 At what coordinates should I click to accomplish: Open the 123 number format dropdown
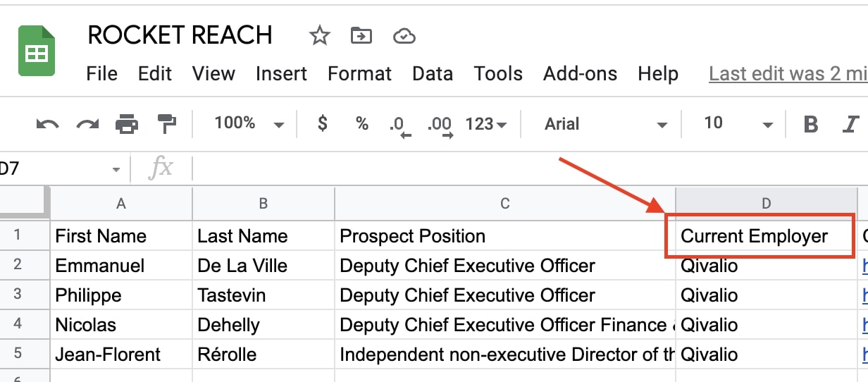[x=486, y=124]
